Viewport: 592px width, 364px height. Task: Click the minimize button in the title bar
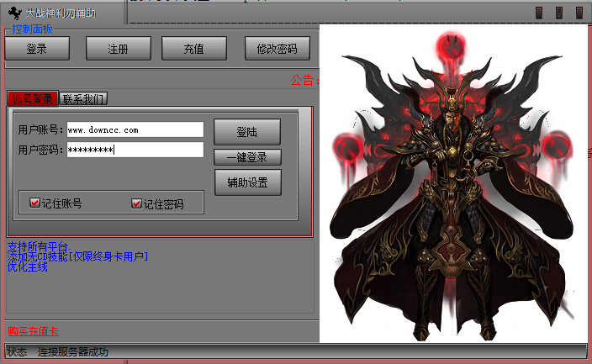point(538,13)
